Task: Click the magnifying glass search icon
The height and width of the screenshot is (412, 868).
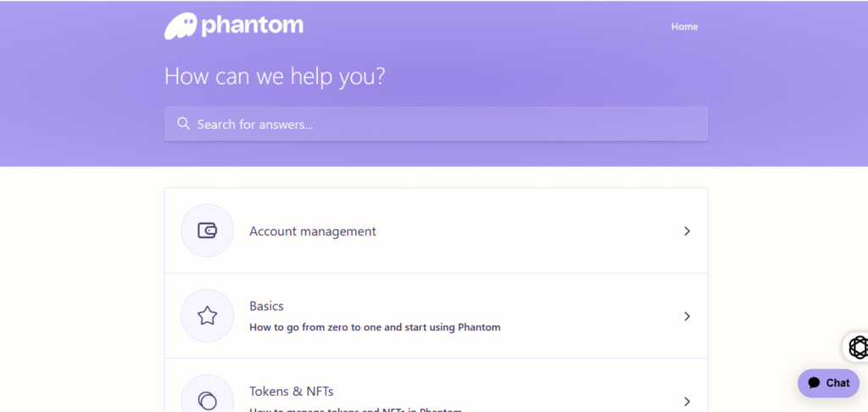Action: [183, 124]
